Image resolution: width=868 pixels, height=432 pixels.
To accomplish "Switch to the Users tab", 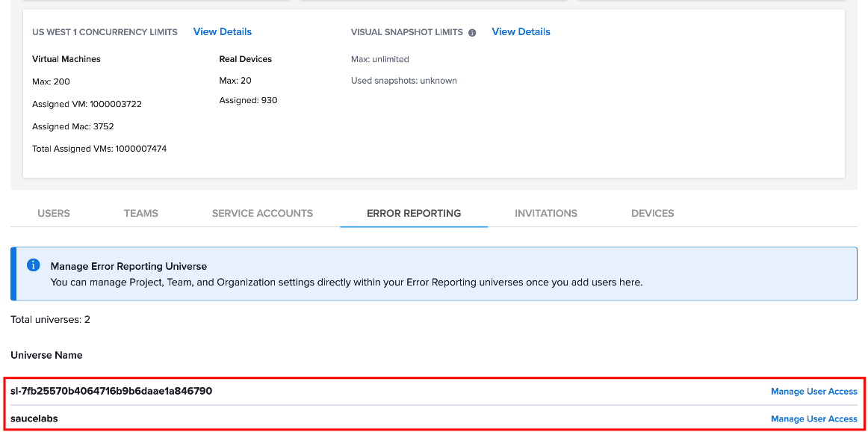I will click(x=54, y=213).
